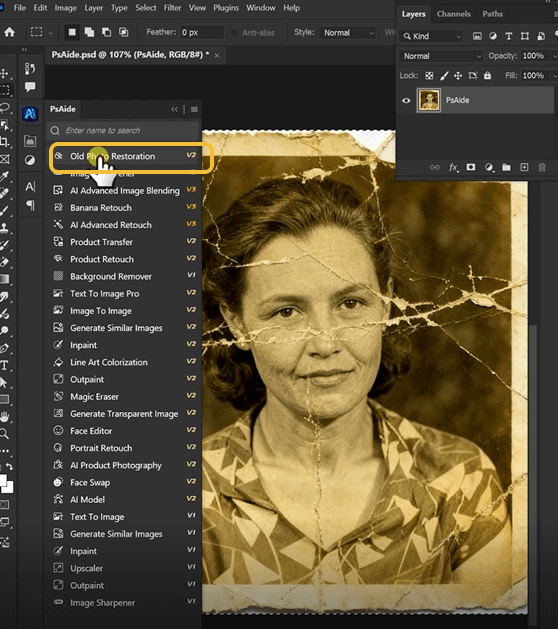
Task: Toggle lock all
Action: pos(487,75)
